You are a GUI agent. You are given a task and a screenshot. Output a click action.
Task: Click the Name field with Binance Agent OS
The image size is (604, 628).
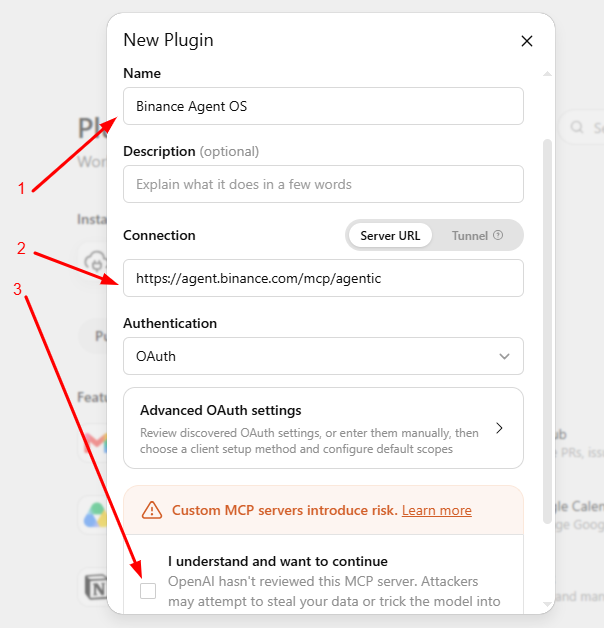point(323,106)
